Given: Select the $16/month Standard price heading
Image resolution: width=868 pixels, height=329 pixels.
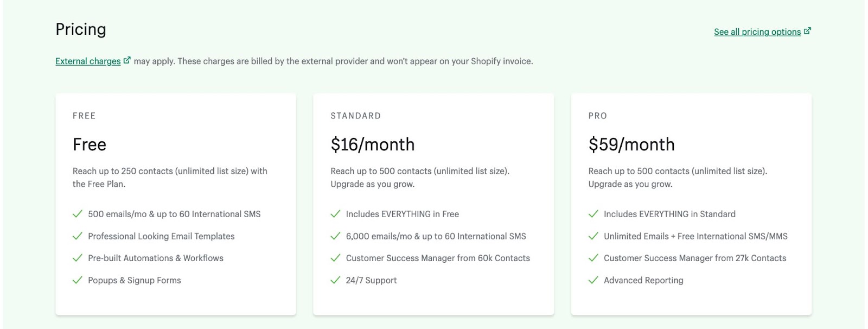Looking at the screenshot, I should pos(373,144).
